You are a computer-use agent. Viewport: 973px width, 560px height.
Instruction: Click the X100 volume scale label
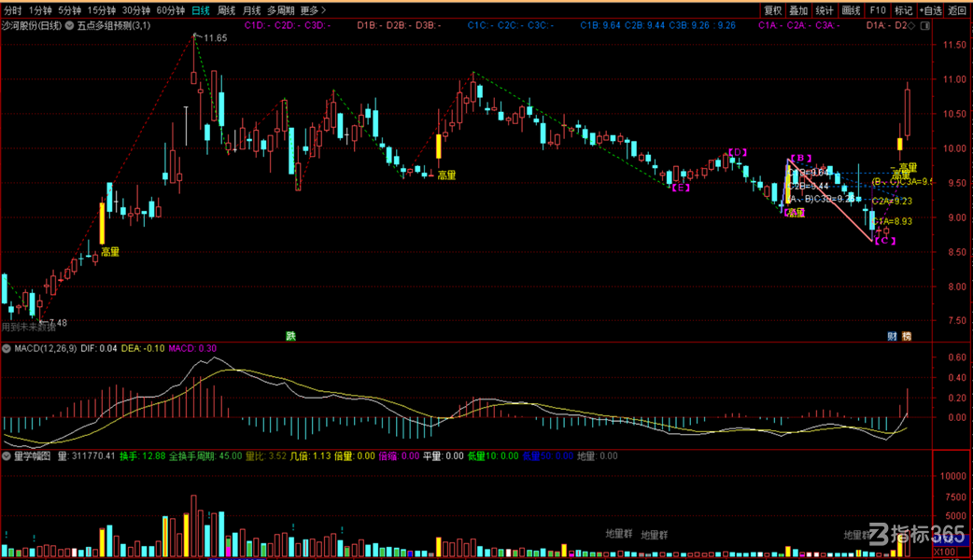pyautogui.click(x=944, y=552)
